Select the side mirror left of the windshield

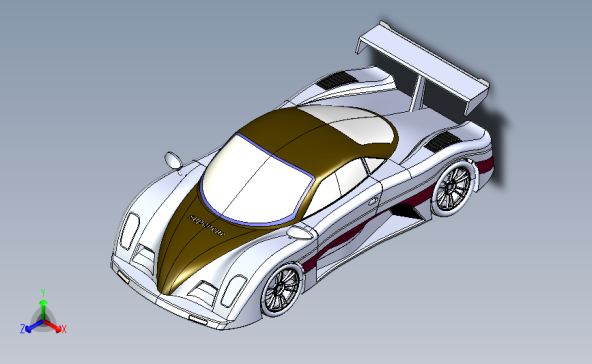click(x=173, y=160)
